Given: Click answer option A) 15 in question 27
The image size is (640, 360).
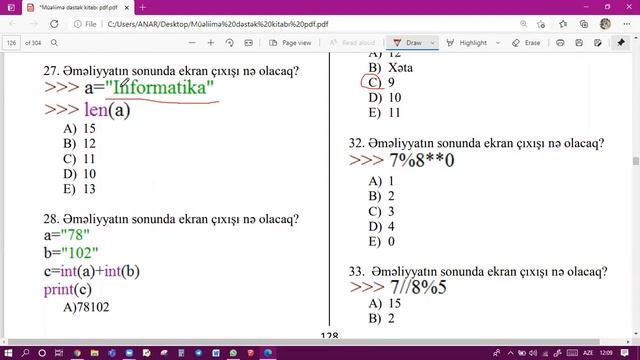Looking at the screenshot, I should [80, 129].
